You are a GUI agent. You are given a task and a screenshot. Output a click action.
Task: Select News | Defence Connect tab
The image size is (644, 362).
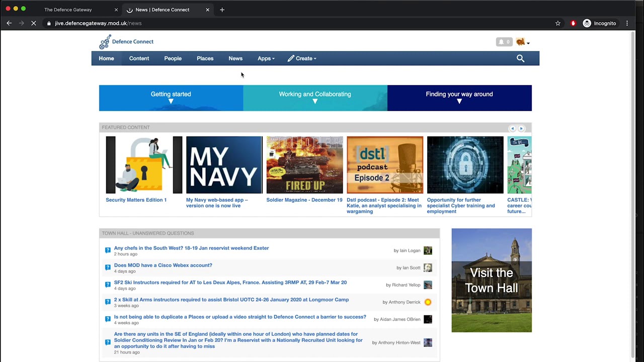tap(162, 10)
